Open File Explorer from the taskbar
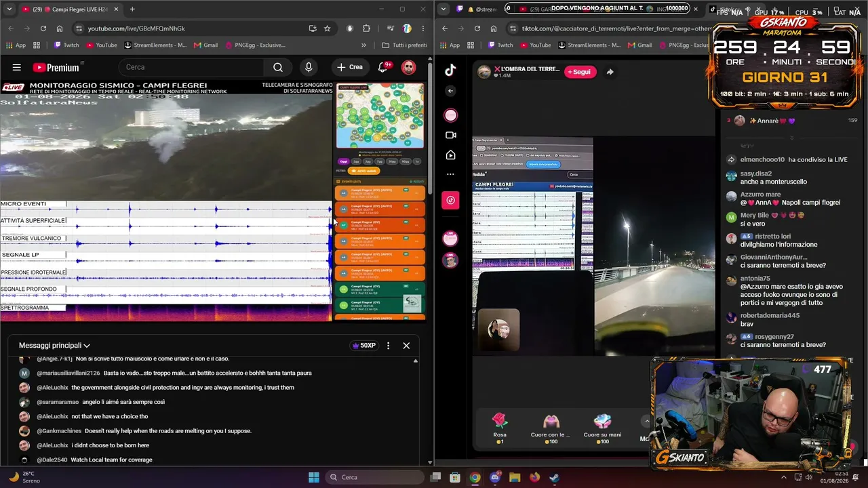Viewport: 868px width, 488px height. coord(515,477)
